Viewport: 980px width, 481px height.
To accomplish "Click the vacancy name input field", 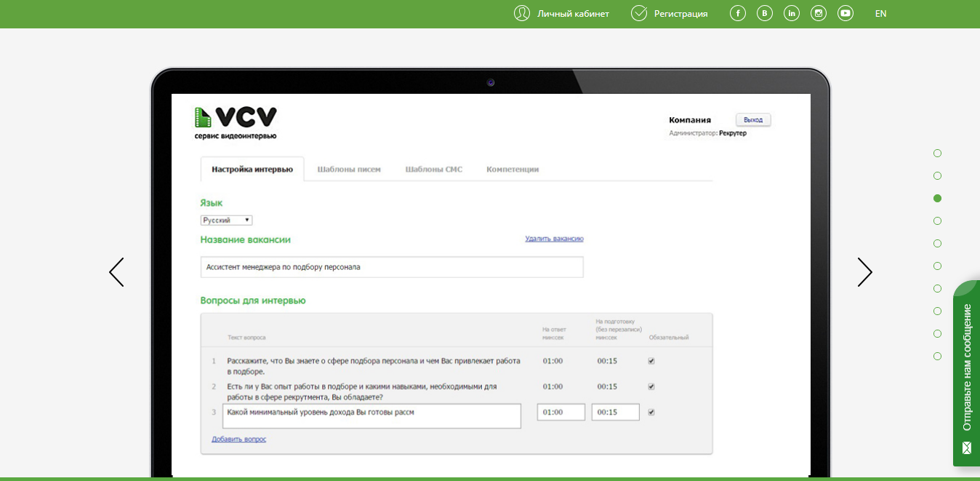I will pos(391,267).
